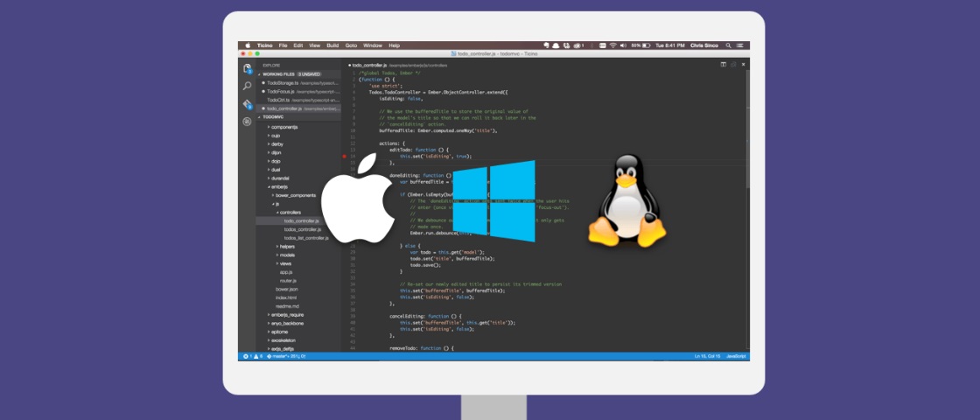The height and width of the screenshot is (420, 980).
Task: Open the Git source control view icon
Action: pos(248,104)
